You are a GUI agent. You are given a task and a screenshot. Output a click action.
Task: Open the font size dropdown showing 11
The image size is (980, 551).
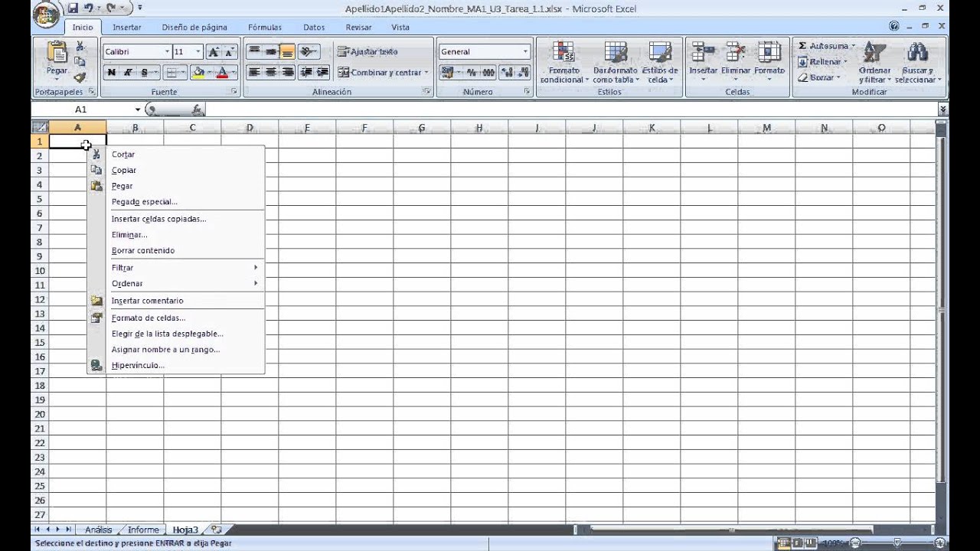coord(198,51)
